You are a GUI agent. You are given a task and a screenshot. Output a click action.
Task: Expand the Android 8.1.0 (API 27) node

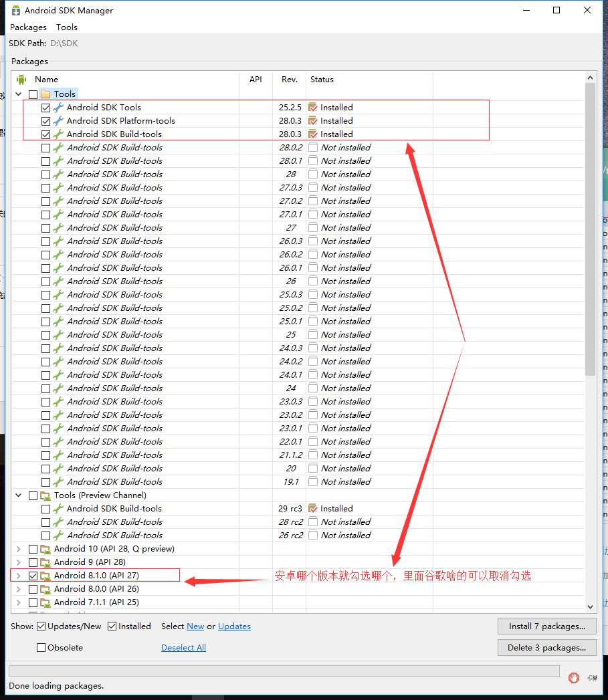(19, 576)
